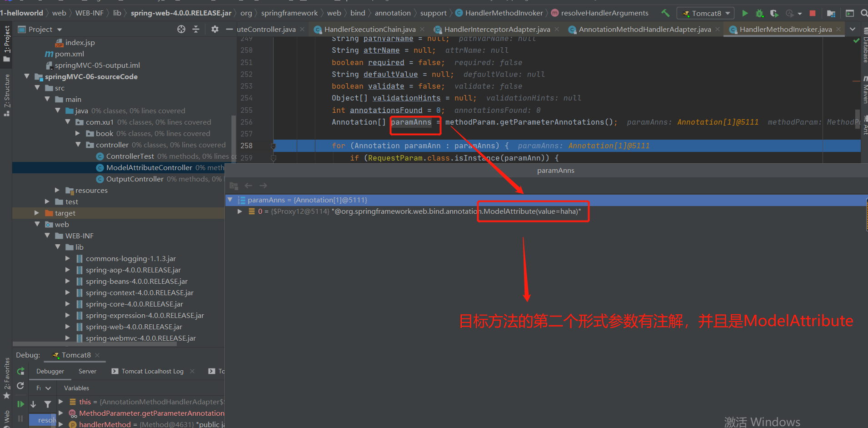The height and width of the screenshot is (428, 868).
Task: Open the Tomcat8 run configuration dropdown
Action: 705,13
